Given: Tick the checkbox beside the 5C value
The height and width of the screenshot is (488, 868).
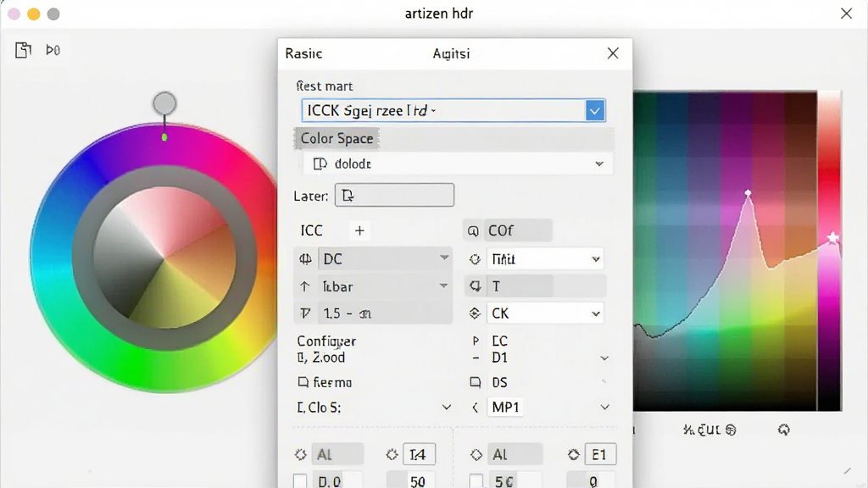Looking at the screenshot, I should pyautogui.click(x=476, y=481).
